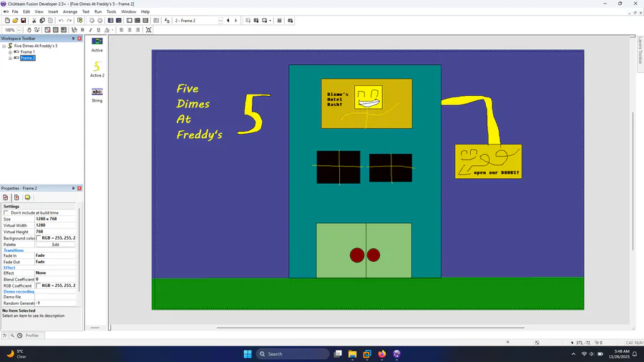Open the Settings properties tab icon

coord(5,197)
